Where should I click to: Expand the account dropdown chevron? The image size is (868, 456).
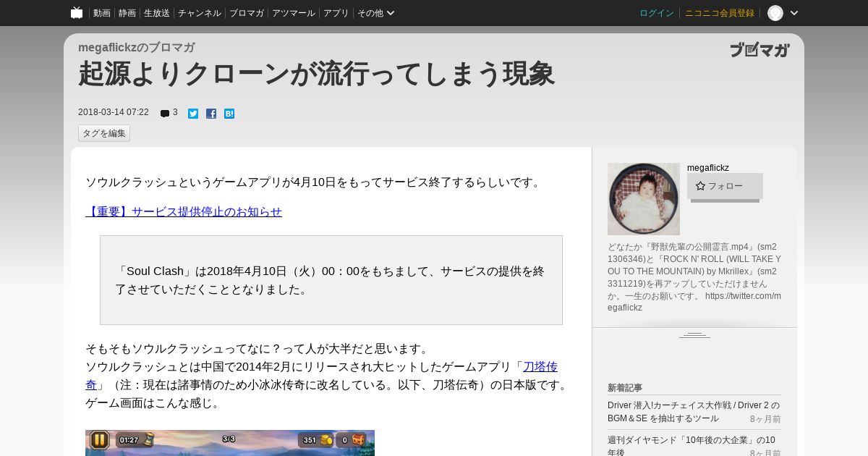pyautogui.click(x=794, y=13)
